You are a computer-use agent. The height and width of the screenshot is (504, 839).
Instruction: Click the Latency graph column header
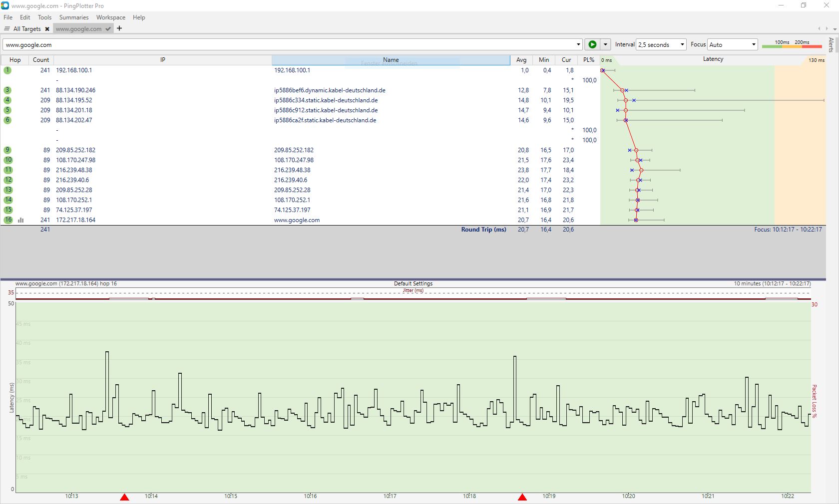coord(713,59)
